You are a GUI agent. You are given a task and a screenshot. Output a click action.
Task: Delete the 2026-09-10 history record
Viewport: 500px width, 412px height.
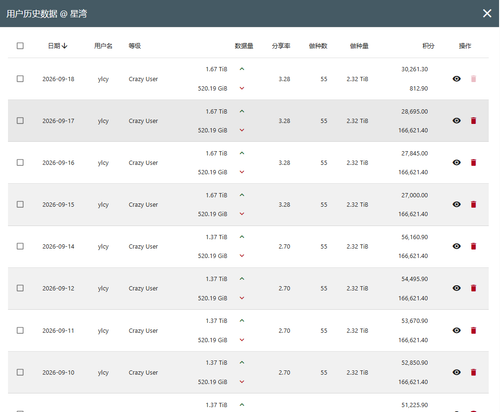473,372
